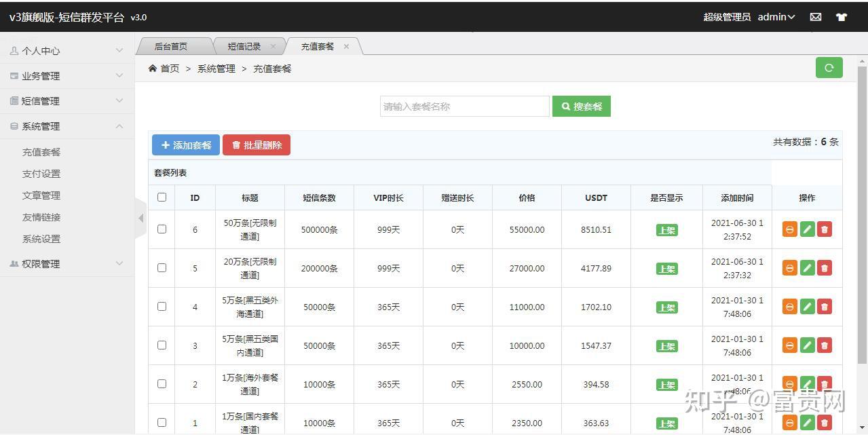Open 支付设置 in the sidebar
868x435 pixels.
41,174
